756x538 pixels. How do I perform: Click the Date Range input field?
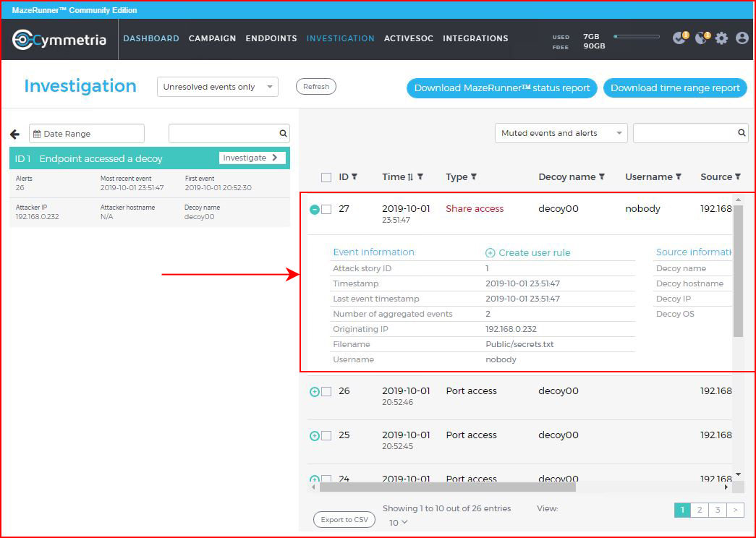(x=87, y=134)
